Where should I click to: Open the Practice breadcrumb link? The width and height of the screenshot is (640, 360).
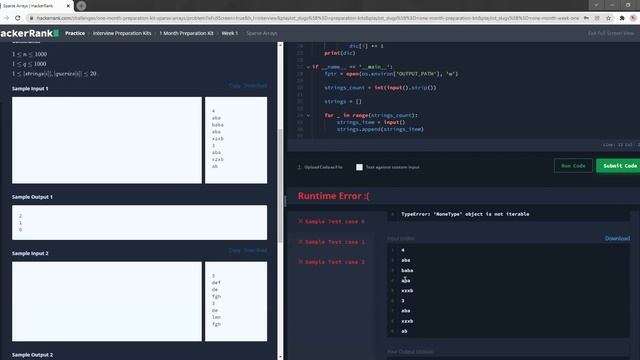pos(75,33)
